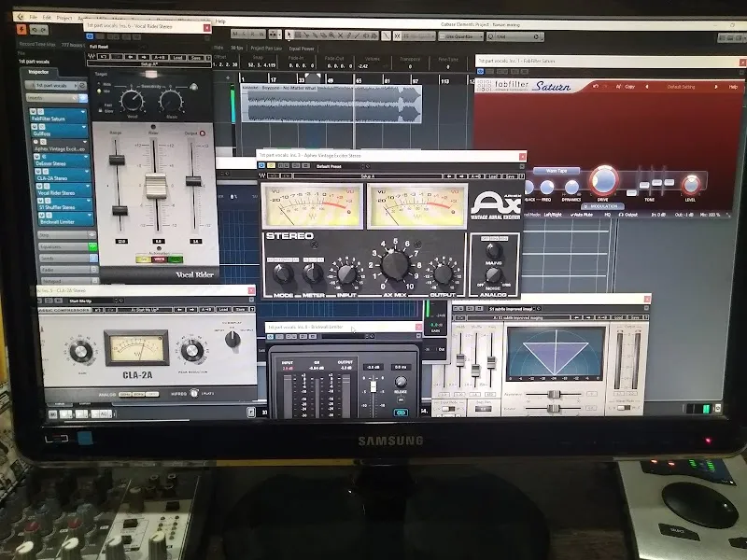The width and height of the screenshot is (747, 560).
Task: Select the arrow Object Selection tool
Action: pyautogui.click(x=289, y=35)
